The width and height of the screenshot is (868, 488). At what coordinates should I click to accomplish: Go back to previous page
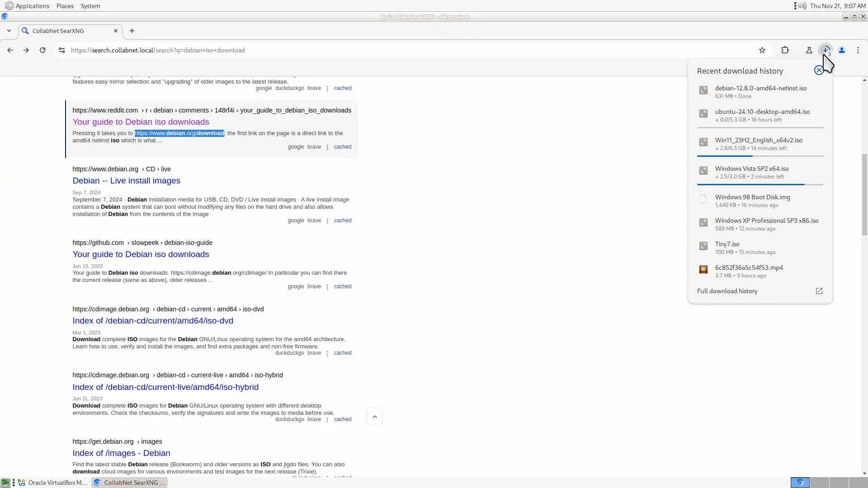point(10,50)
